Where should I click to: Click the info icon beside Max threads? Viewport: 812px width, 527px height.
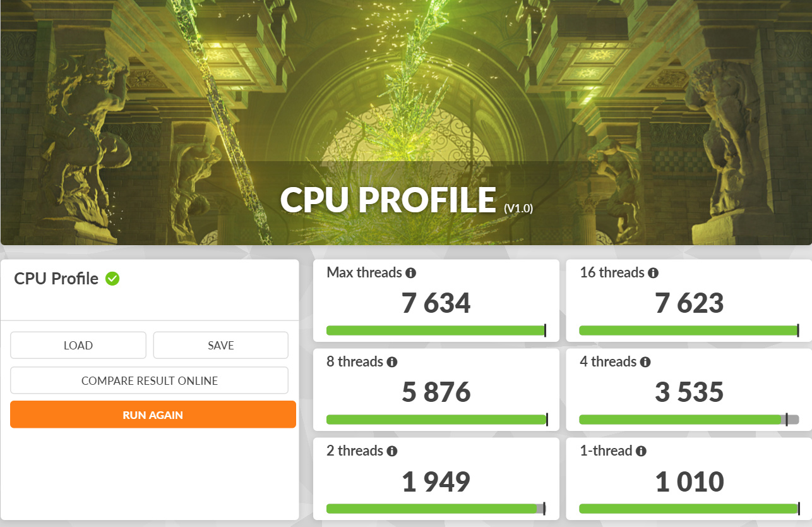411,273
